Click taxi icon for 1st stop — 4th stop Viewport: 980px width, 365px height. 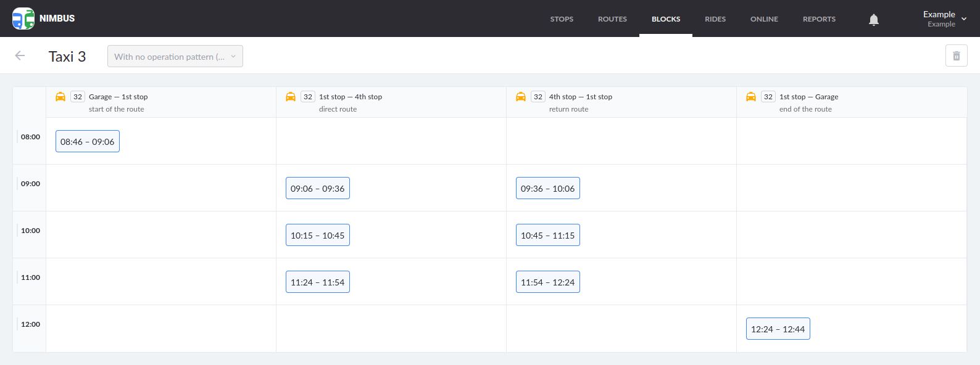point(291,97)
